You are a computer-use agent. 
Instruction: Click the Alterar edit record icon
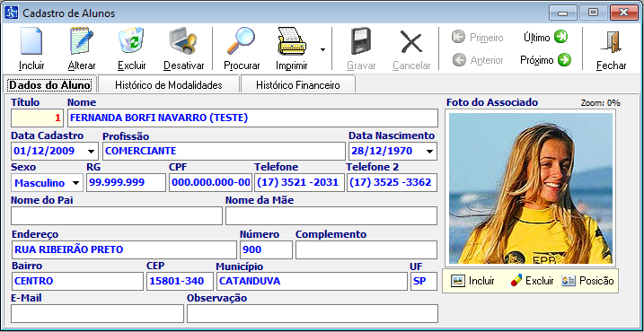pyautogui.click(x=82, y=41)
